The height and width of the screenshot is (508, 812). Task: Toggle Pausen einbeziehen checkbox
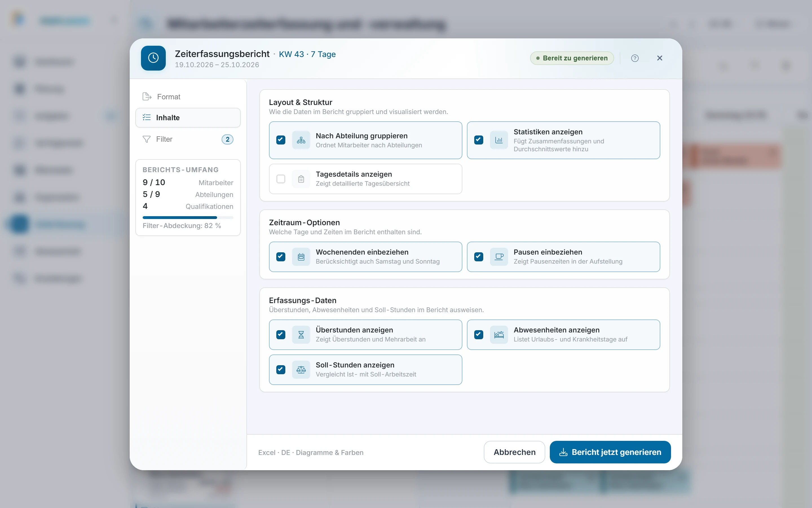pos(478,257)
